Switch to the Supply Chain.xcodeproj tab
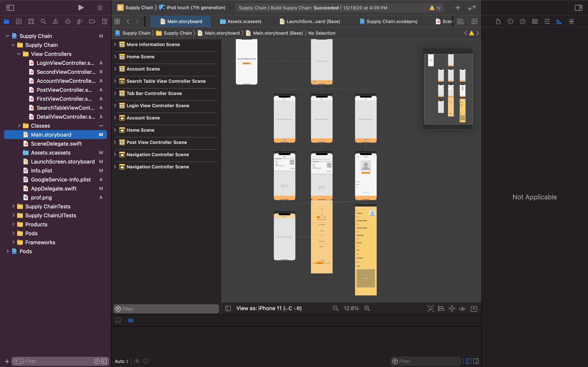This screenshot has height=367, width=588. [388, 21]
